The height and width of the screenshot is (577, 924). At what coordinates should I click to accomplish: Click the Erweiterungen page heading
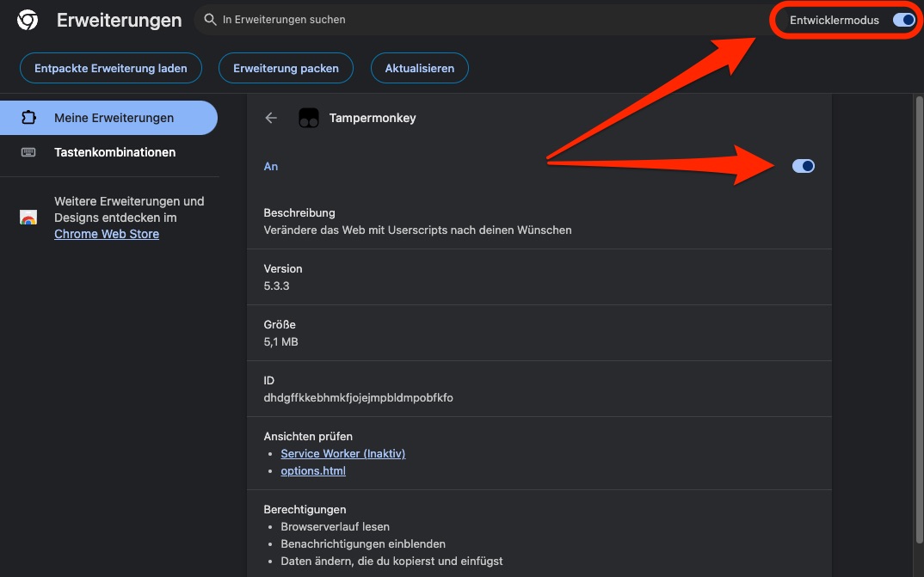119,20
